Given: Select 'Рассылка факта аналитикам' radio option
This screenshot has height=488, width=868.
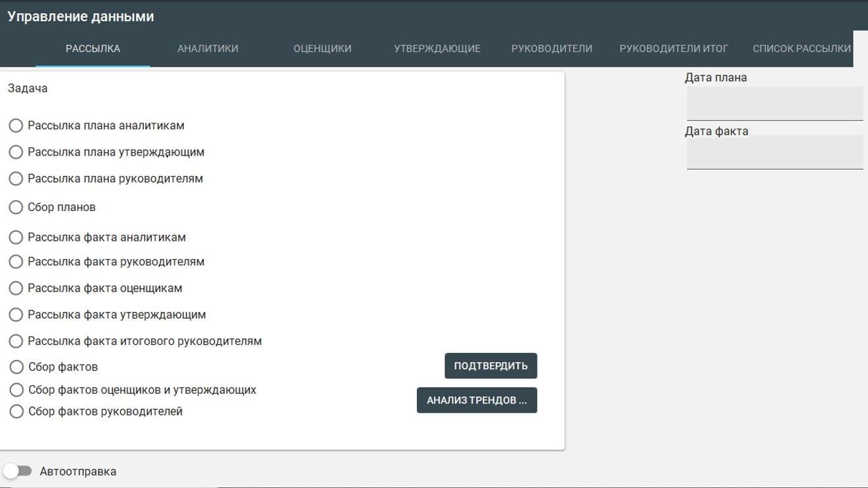Looking at the screenshot, I should pyautogui.click(x=16, y=237).
